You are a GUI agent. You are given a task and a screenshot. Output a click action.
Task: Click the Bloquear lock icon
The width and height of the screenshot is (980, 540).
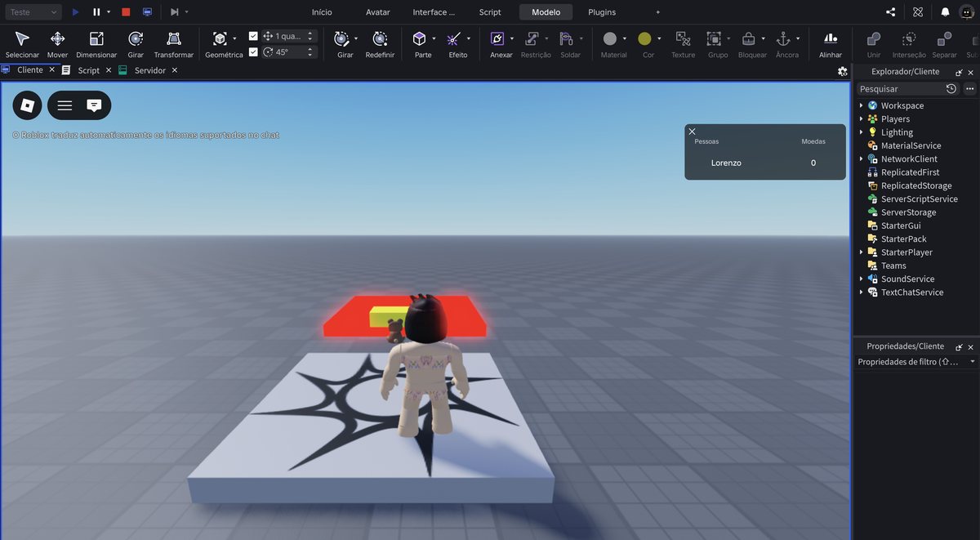[x=748, y=39]
